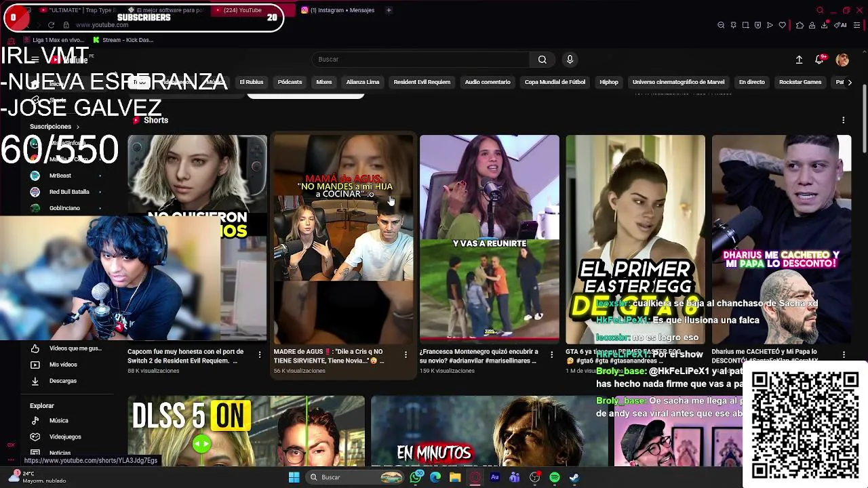Click the zoom-out magnifier in address bar

pos(721,25)
